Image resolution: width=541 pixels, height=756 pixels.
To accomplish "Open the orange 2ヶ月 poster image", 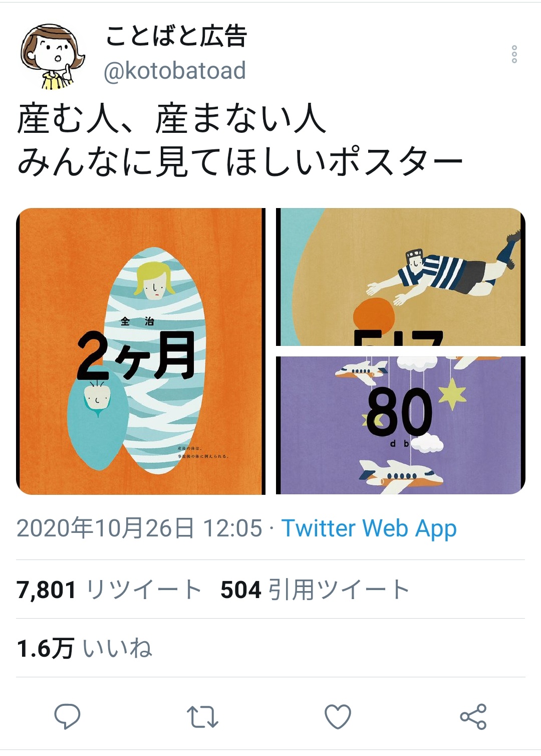I will tap(141, 351).
